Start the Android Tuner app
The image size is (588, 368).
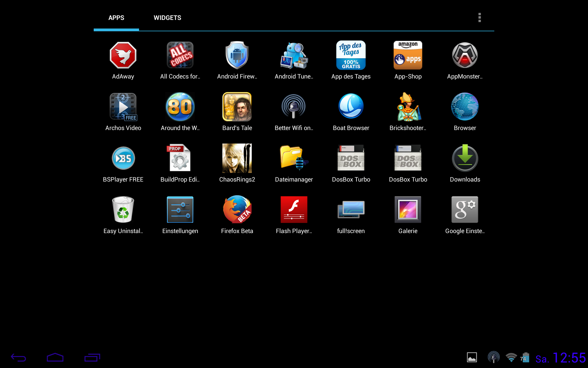[294, 56]
